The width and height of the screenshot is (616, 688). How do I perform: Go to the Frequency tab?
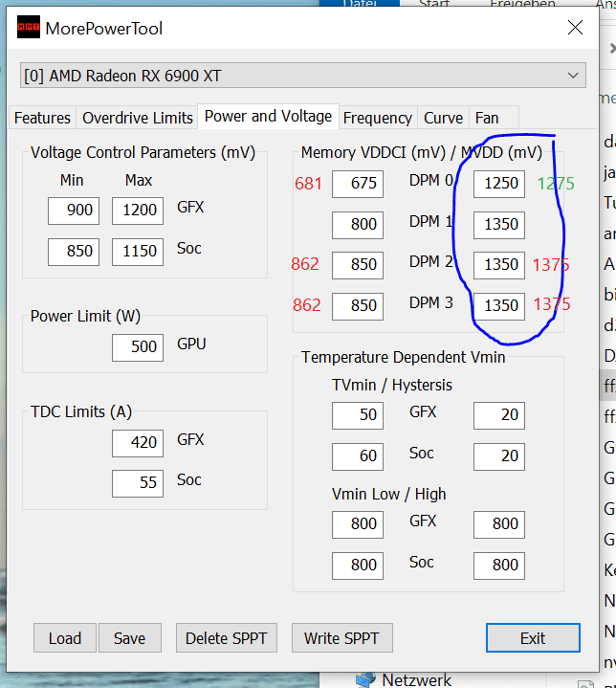[377, 118]
